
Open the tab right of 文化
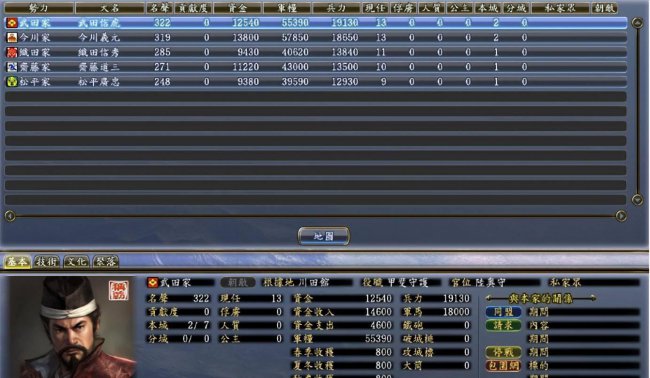point(106,262)
